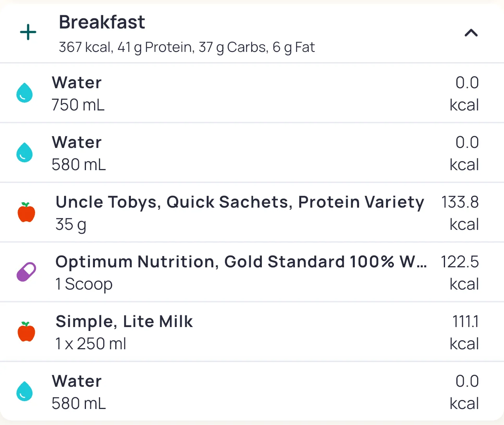Select the 122.5 kcal value
This screenshot has width=504, height=425.
pos(460,262)
